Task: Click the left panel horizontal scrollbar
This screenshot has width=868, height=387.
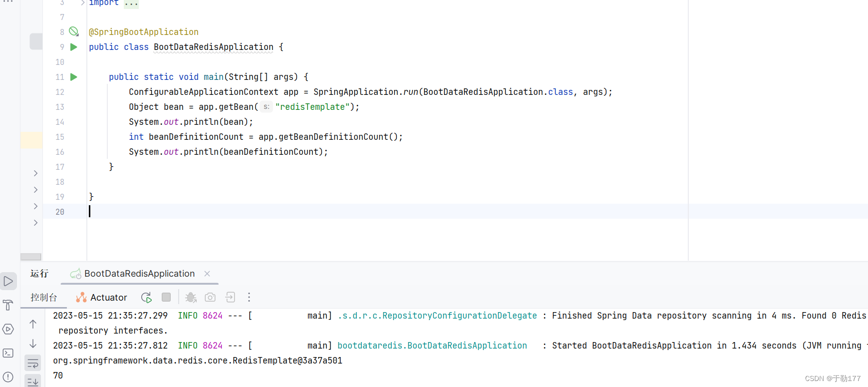Action: point(31,257)
